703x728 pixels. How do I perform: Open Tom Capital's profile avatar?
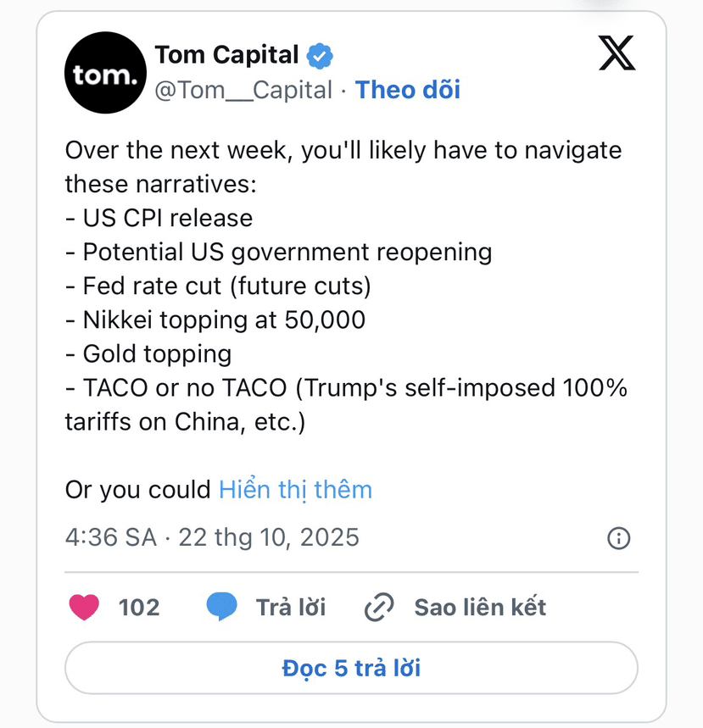click(x=105, y=73)
